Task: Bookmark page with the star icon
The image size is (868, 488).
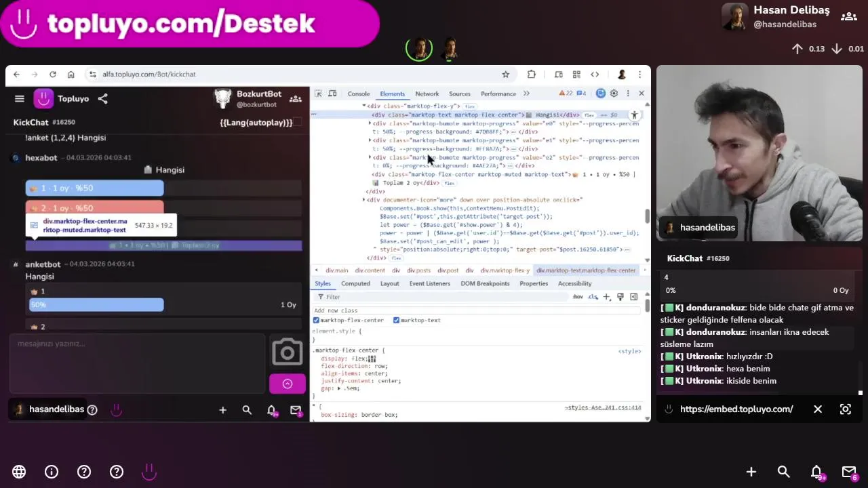Action: (x=505, y=75)
